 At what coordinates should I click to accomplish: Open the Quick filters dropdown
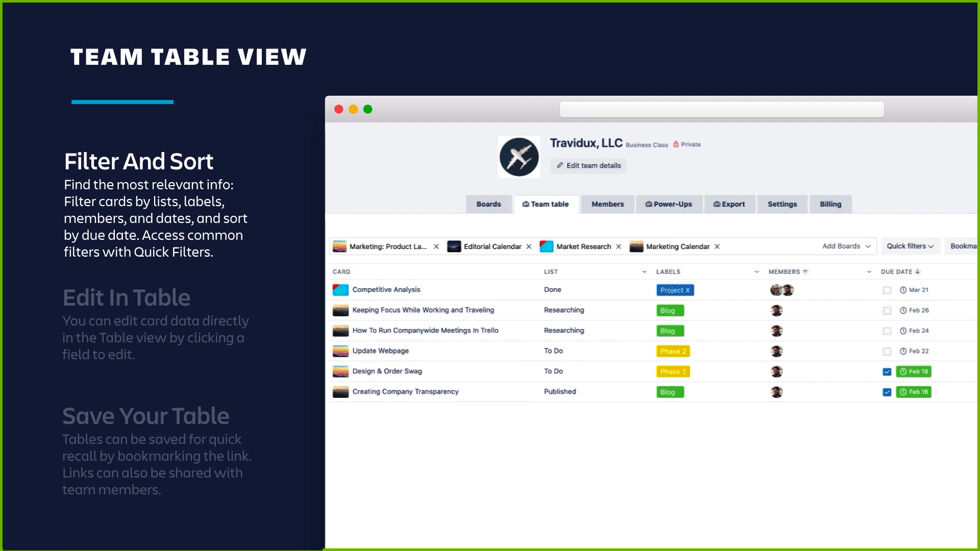[x=910, y=246]
